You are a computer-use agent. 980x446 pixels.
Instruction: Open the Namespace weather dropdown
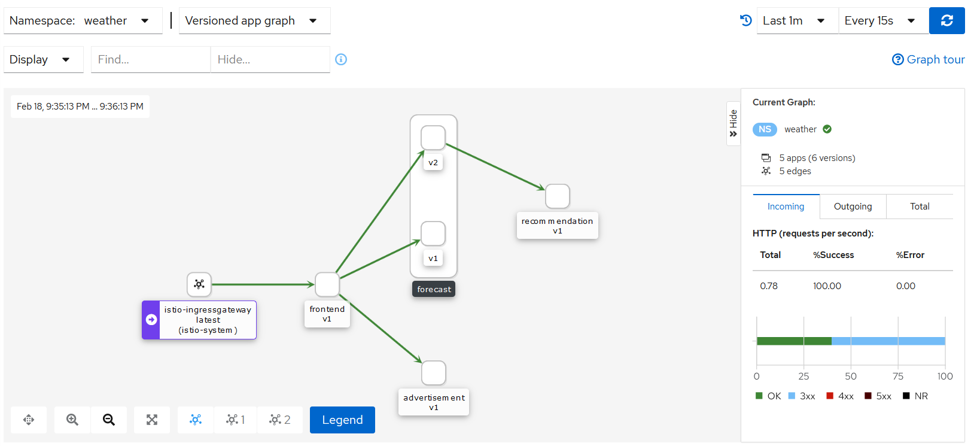coord(83,21)
